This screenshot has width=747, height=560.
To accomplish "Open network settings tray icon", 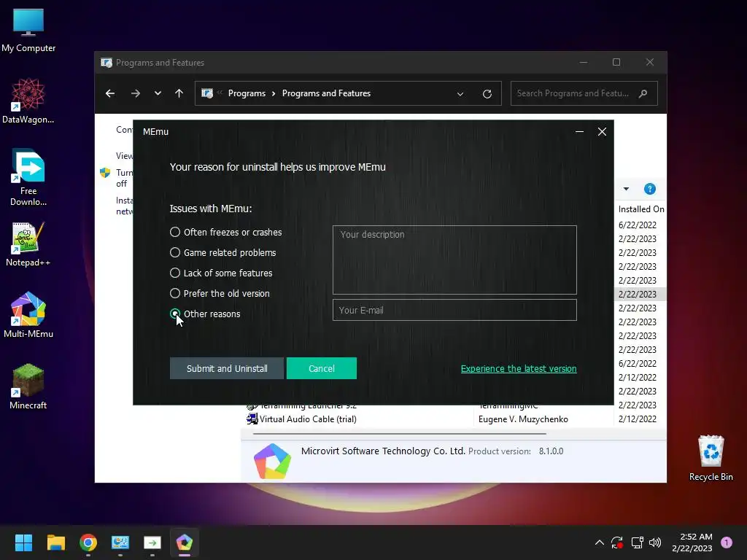I will pyautogui.click(x=637, y=542).
